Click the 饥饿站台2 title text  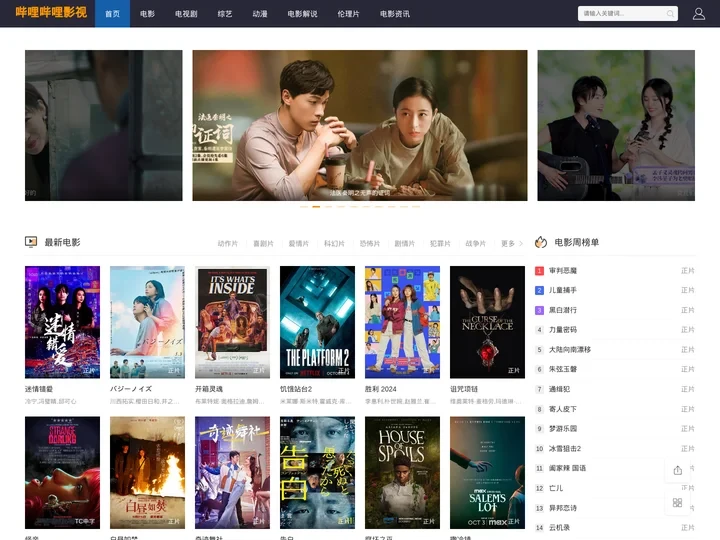point(296,389)
